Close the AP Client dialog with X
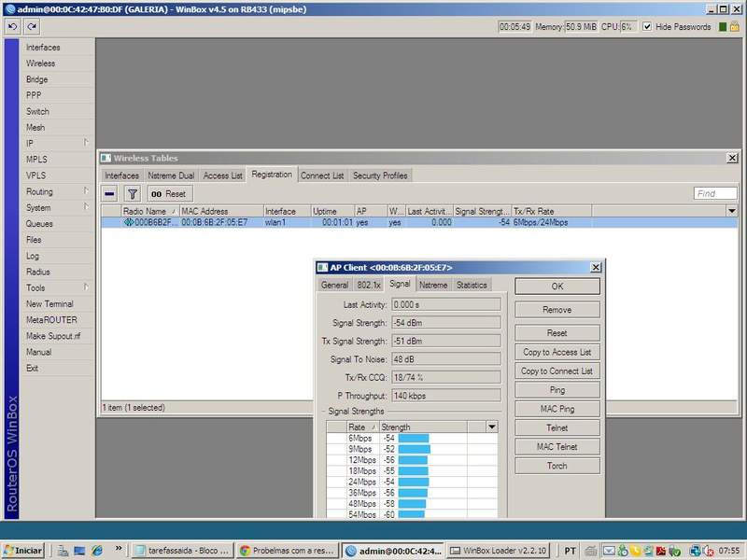 click(x=596, y=268)
